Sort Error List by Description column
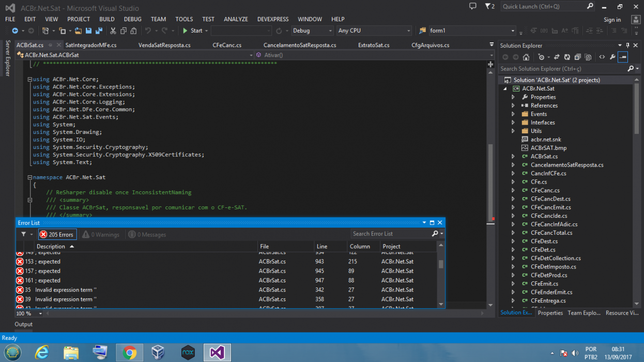The width and height of the screenshot is (644, 362). (x=146, y=247)
